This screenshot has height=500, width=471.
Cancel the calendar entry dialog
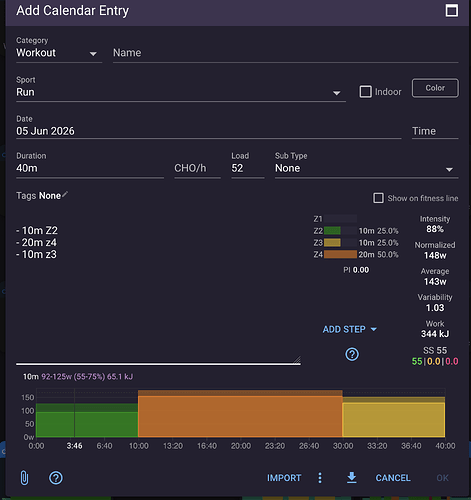click(393, 478)
